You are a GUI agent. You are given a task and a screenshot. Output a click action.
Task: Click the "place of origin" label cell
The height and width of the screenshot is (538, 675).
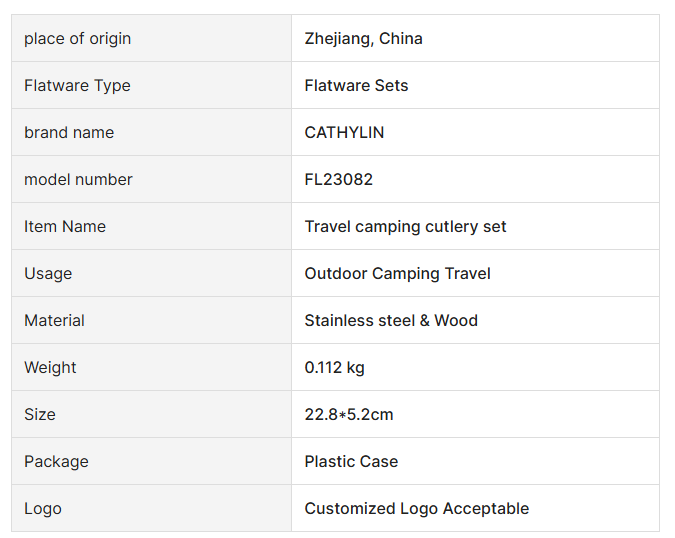[77, 39]
